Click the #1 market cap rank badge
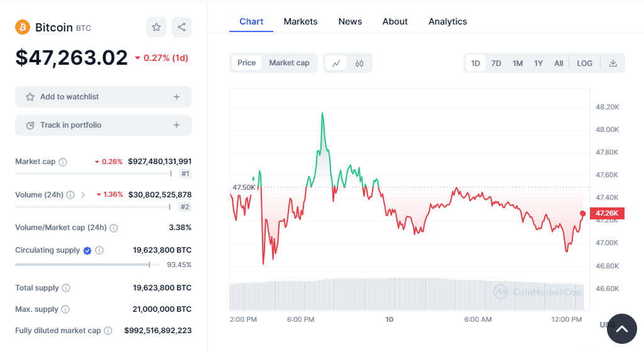The height and width of the screenshot is (352, 644). coord(185,173)
